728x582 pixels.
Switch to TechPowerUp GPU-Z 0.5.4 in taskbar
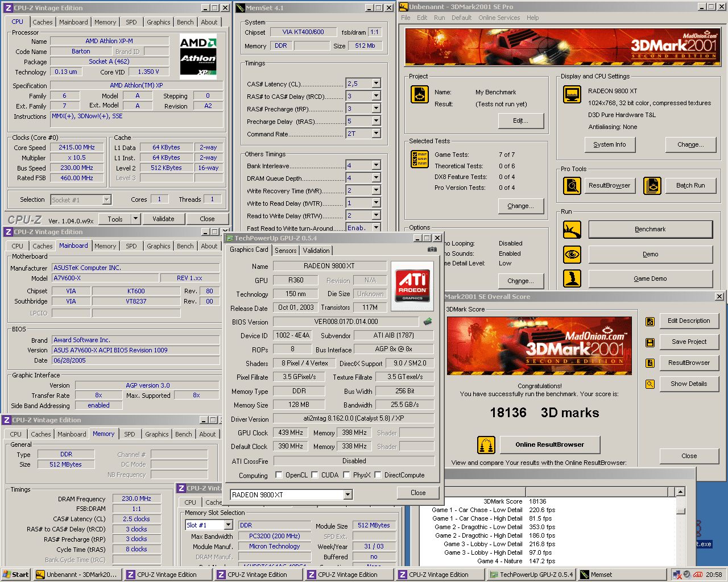coord(532,575)
